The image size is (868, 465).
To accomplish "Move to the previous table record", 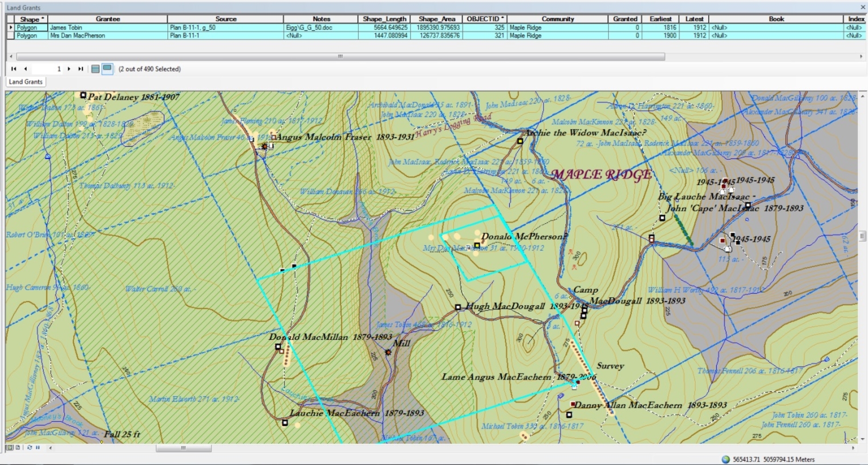I will (x=25, y=69).
